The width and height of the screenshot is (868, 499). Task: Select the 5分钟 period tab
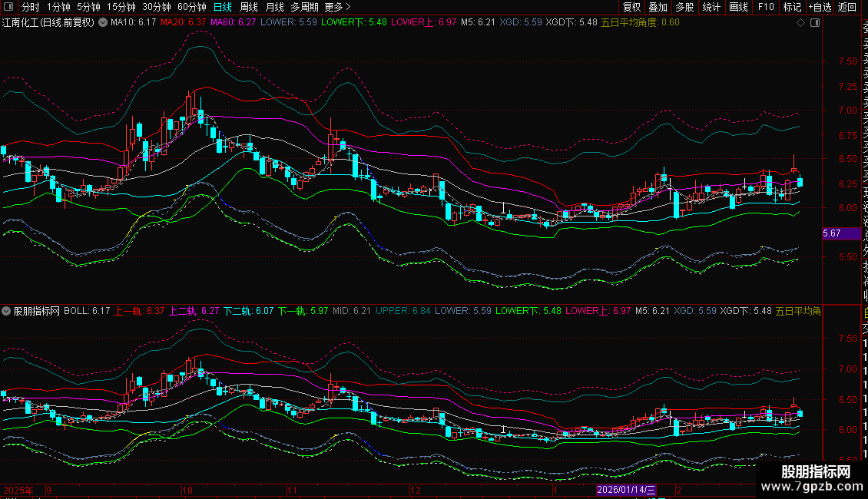click(88, 7)
